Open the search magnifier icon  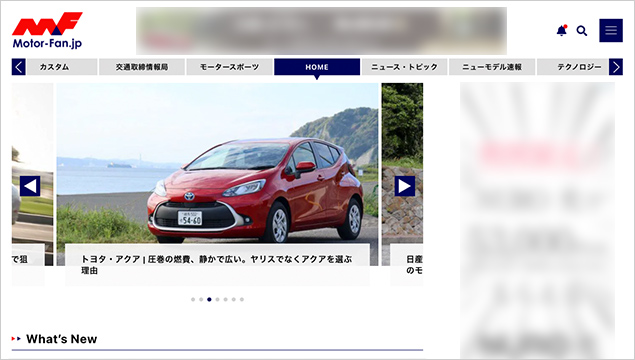[x=582, y=31]
